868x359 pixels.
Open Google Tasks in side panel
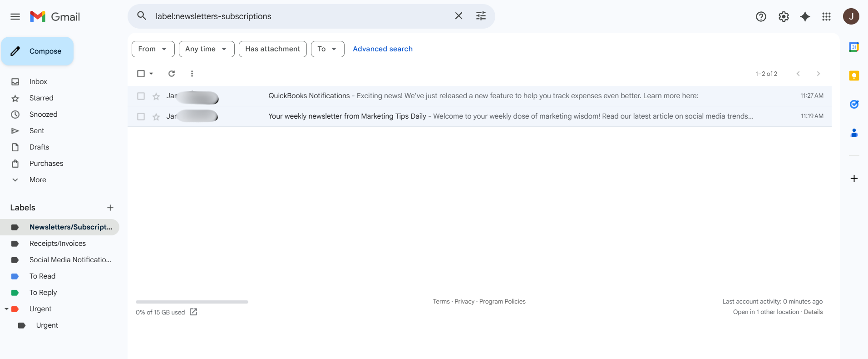click(x=854, y=104)
